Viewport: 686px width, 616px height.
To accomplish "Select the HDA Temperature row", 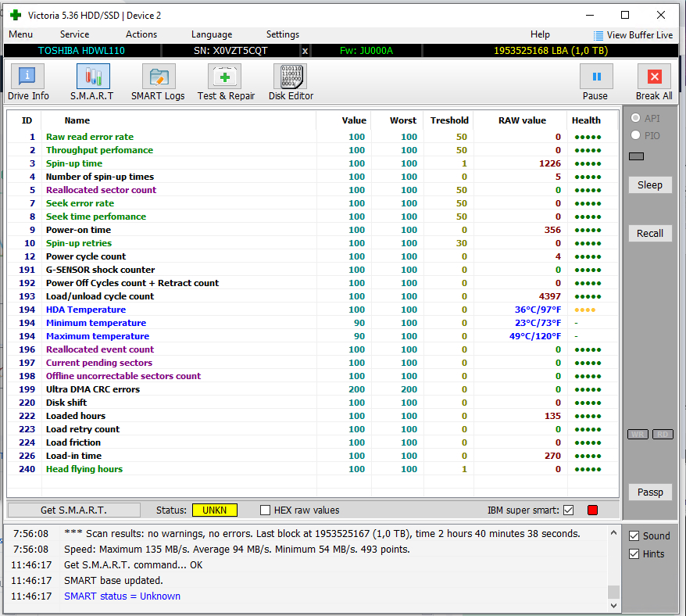I will pos(313,310).
